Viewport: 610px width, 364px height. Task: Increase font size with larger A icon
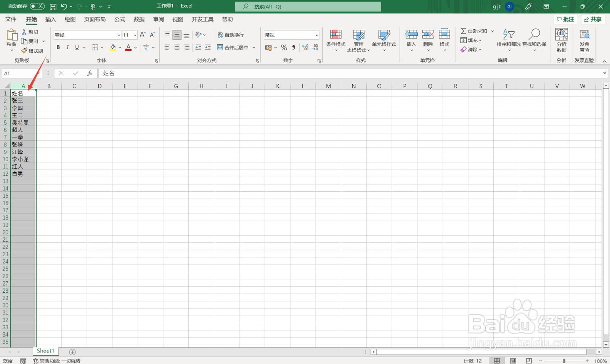pos(143,35)
